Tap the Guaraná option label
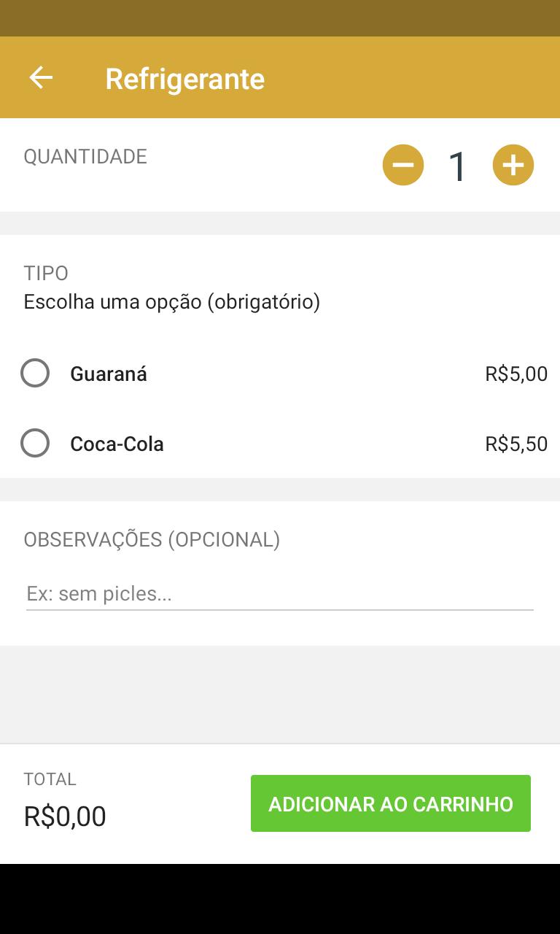 (109, 374)
